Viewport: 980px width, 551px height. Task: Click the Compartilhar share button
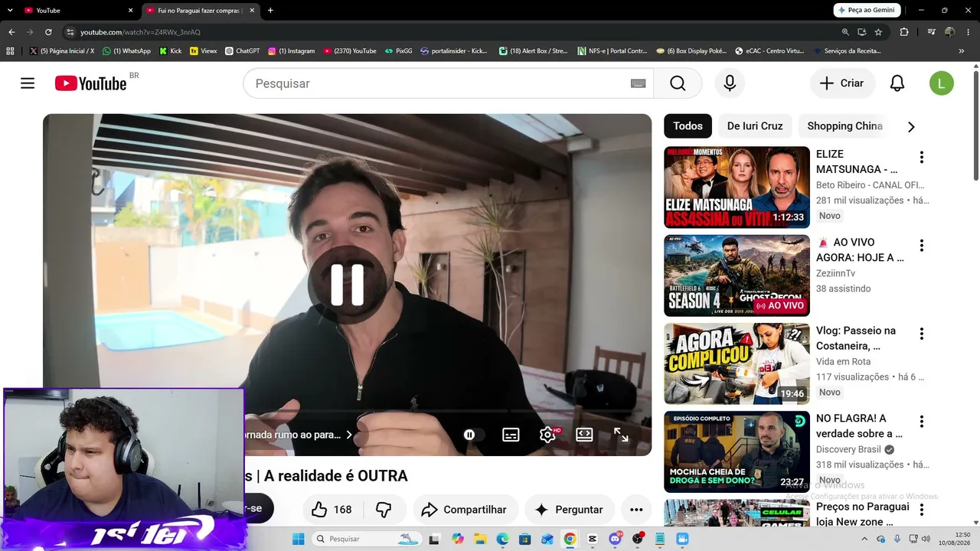[465, 510]
